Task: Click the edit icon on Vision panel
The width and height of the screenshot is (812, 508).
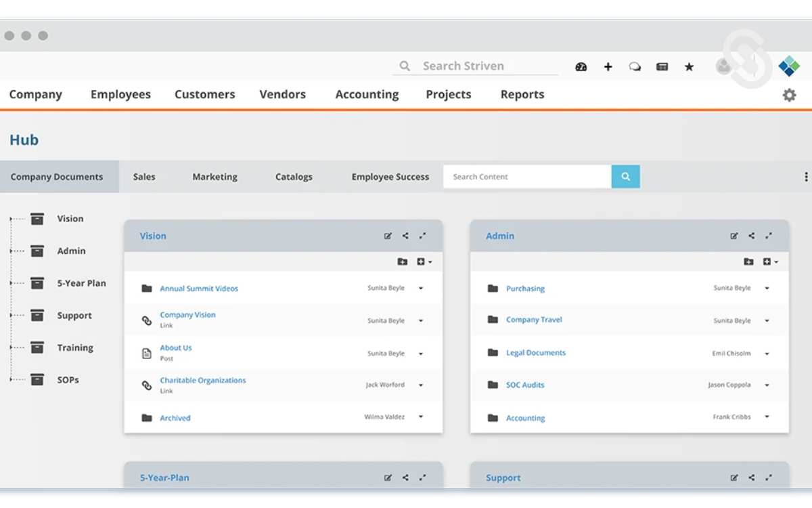Action: [x=388, y=236]
